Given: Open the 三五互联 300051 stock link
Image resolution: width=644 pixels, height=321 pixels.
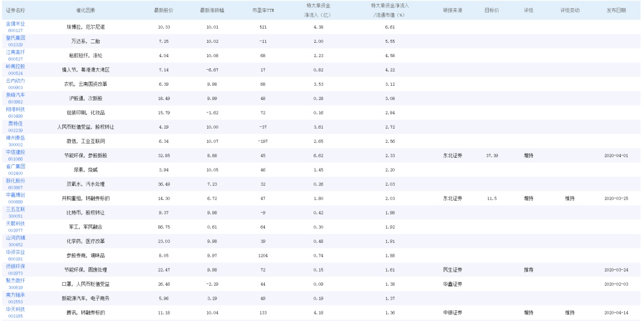Looking at the screenshot, I should coord(16,210).
